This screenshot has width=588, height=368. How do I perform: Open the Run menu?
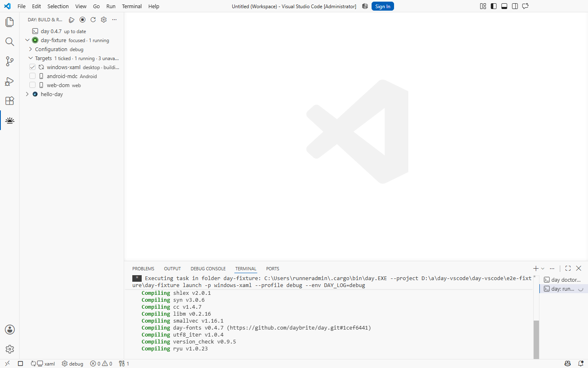click(111, 6)
